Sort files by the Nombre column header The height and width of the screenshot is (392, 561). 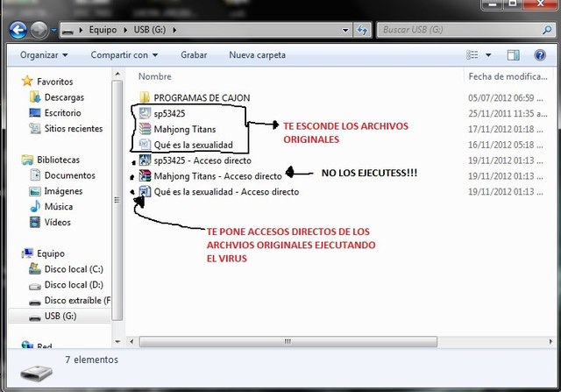coord(155,76)
